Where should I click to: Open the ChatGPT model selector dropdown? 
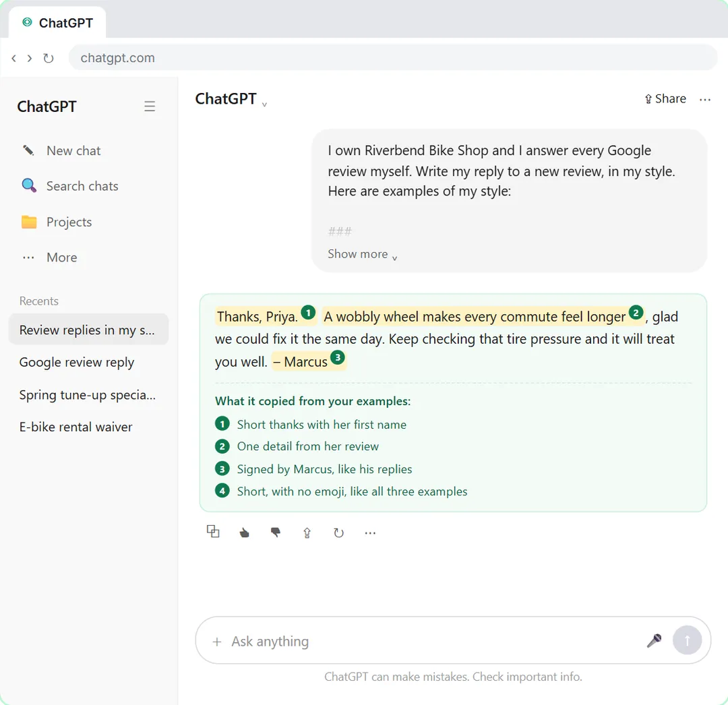231,99
